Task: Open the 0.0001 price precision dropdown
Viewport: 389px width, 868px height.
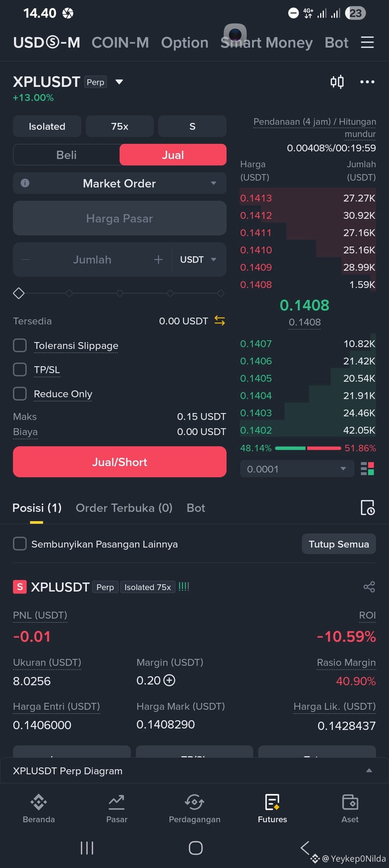Action: click(297, 469)
